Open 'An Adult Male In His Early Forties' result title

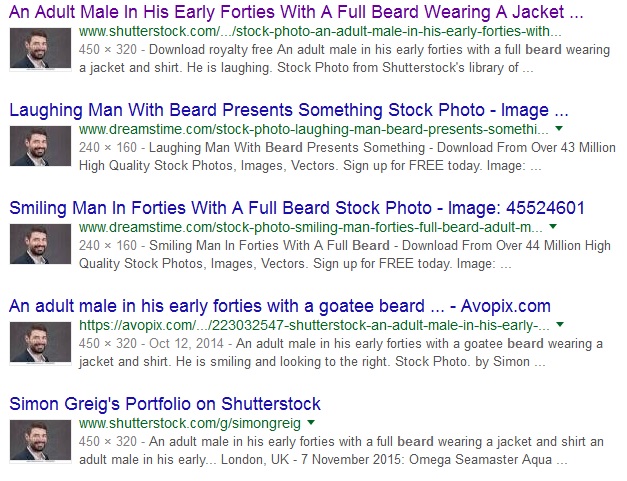pos(296,12)
